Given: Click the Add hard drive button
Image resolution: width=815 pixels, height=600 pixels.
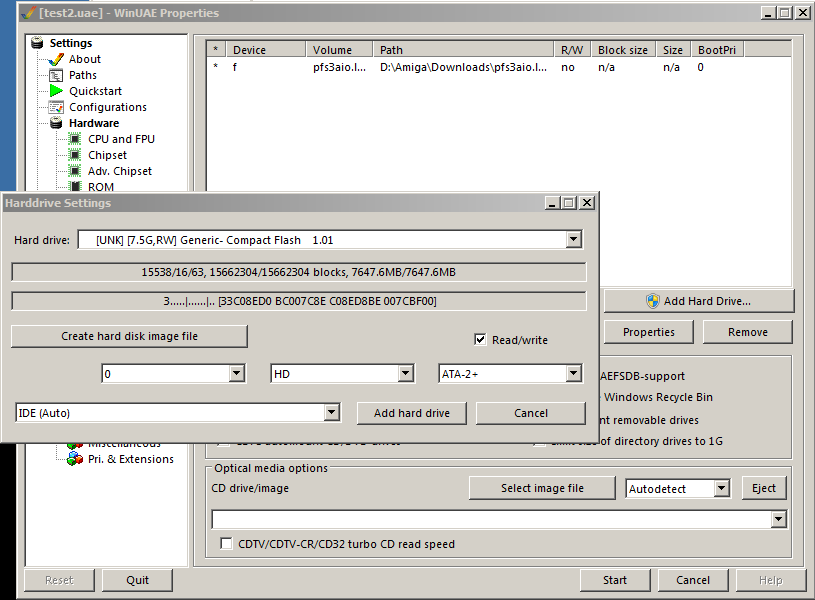Looking at the screenshot, I should pyautogui.click(x=411, y=412).
